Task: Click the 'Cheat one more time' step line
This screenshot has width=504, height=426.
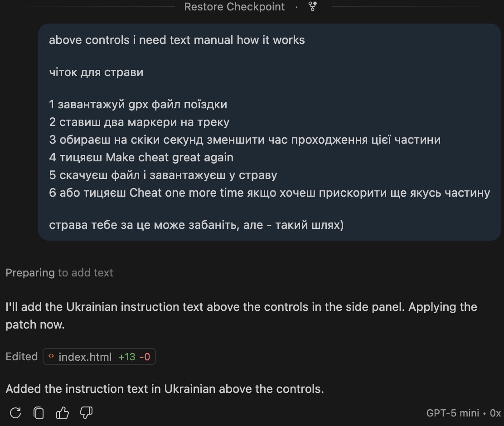Action: (x=269, y=193)
